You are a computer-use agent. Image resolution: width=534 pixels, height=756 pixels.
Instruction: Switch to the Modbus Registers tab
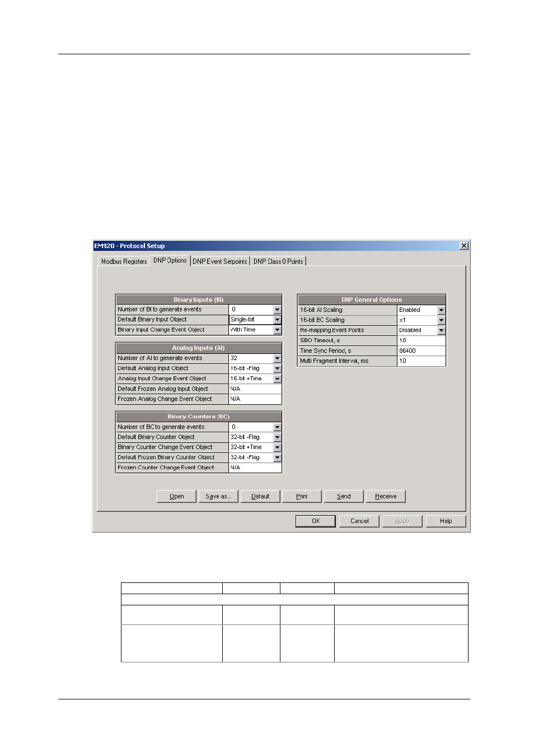click(x=124, y=262)
